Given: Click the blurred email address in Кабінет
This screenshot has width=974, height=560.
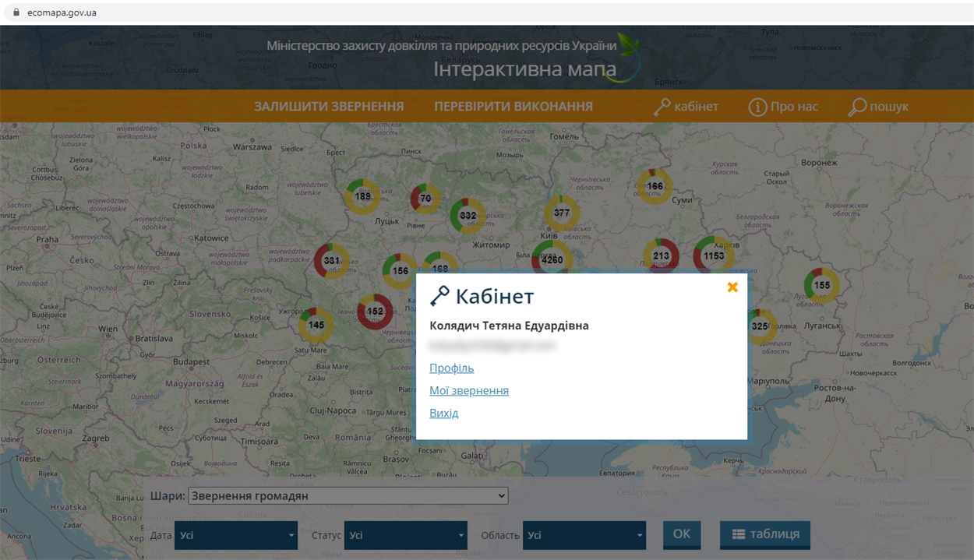Looking at the screenshot, I should click(492, 344).
